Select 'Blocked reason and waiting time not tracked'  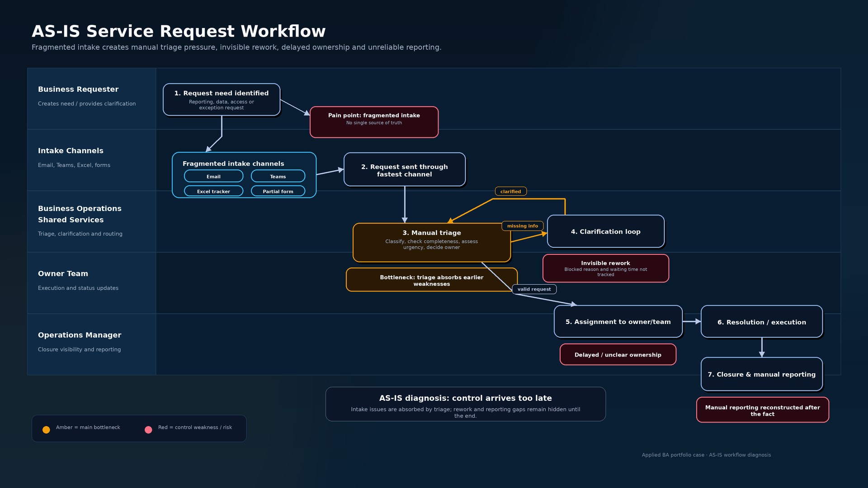[606, 272]
